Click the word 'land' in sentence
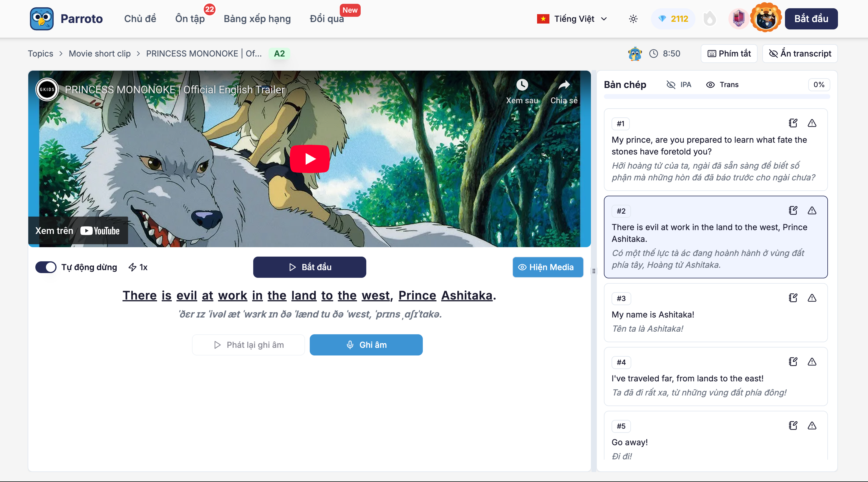868x482 pixels. point(304,295)
